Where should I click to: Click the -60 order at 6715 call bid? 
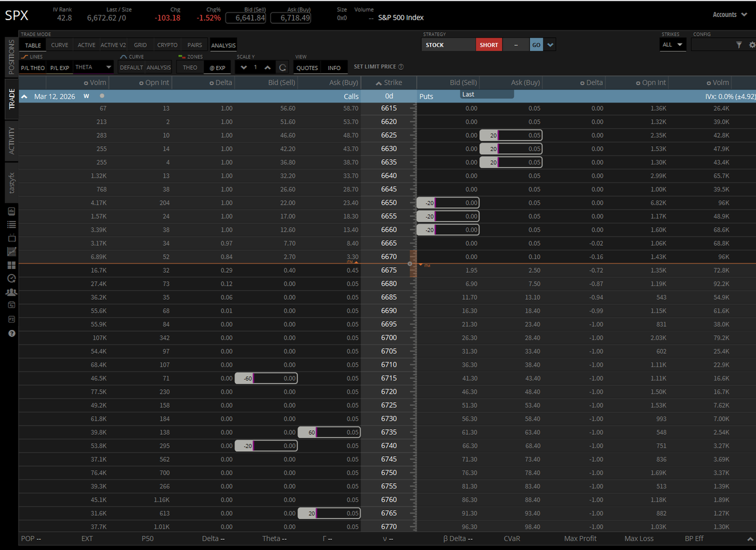266,378
